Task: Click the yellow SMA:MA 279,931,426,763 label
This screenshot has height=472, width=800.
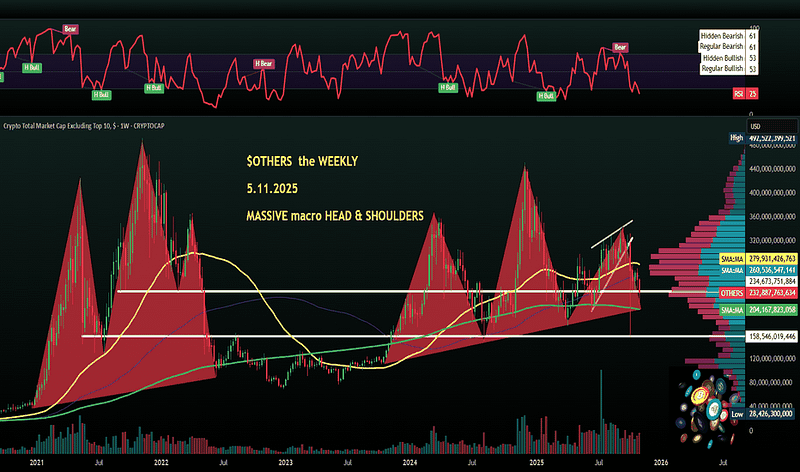Action: point(758,259)
